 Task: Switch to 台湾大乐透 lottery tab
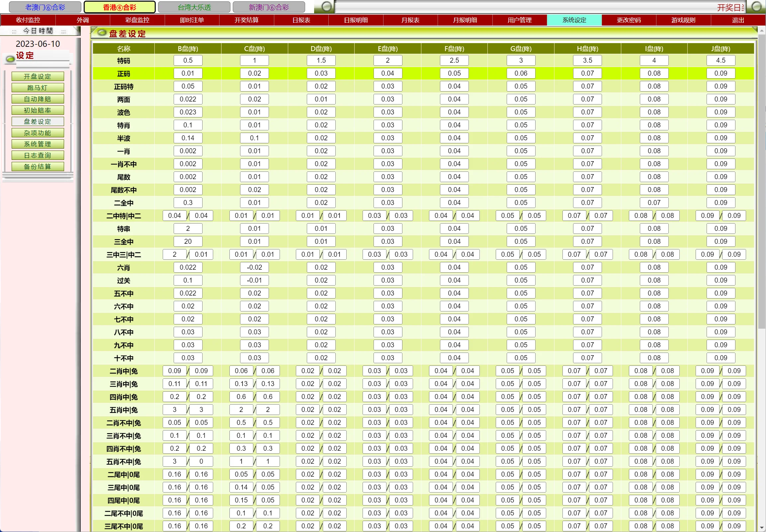[x=194, y=7]
